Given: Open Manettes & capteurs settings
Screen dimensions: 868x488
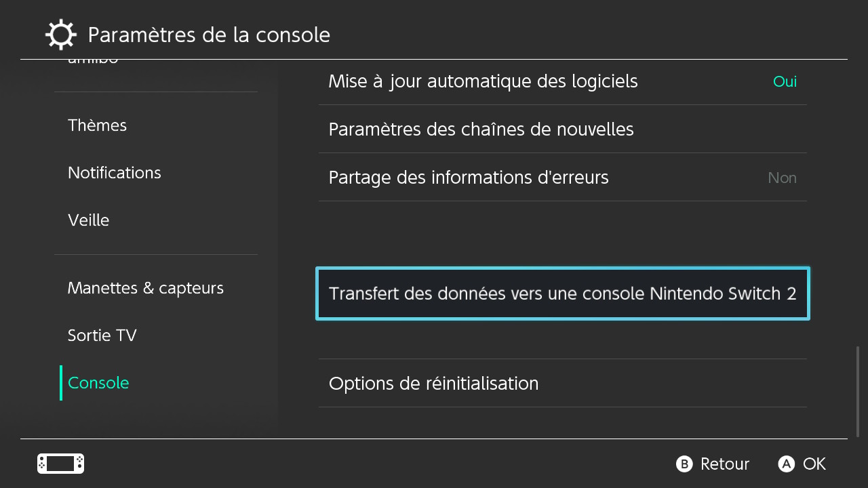Looking at the screenshot, I should click(146, 288).
